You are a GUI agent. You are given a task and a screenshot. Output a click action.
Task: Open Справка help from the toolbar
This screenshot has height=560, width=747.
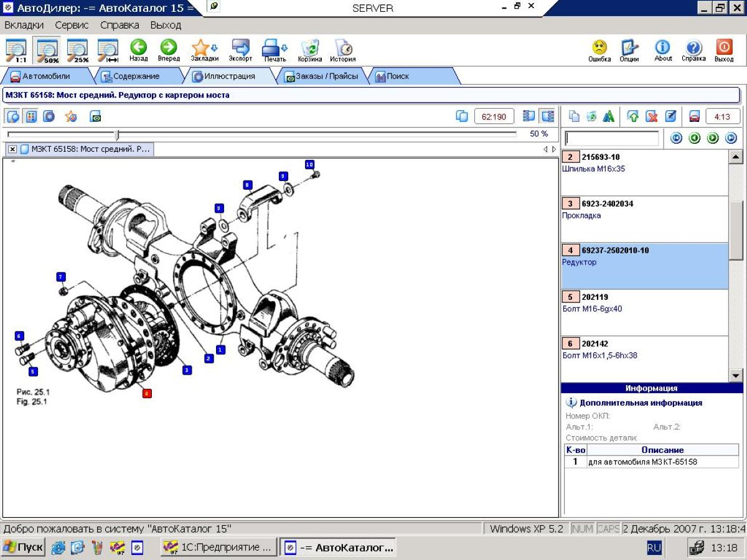click(693, 50)
